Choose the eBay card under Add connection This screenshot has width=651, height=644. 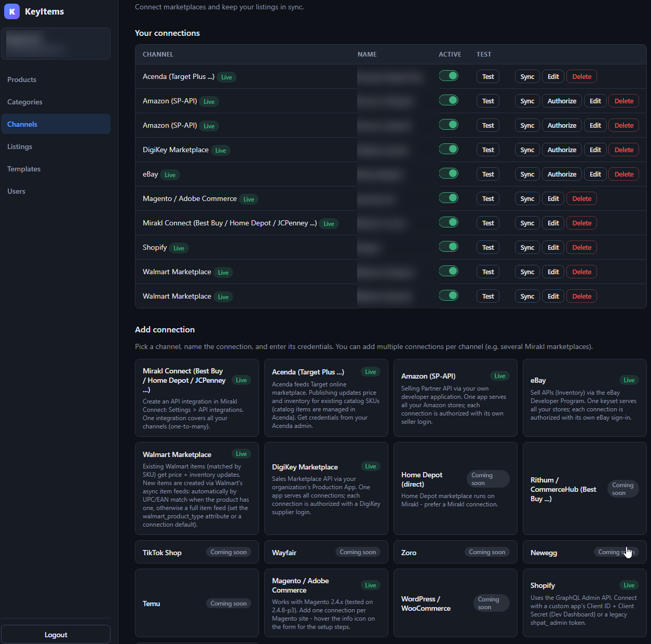[x=585, y=398]
